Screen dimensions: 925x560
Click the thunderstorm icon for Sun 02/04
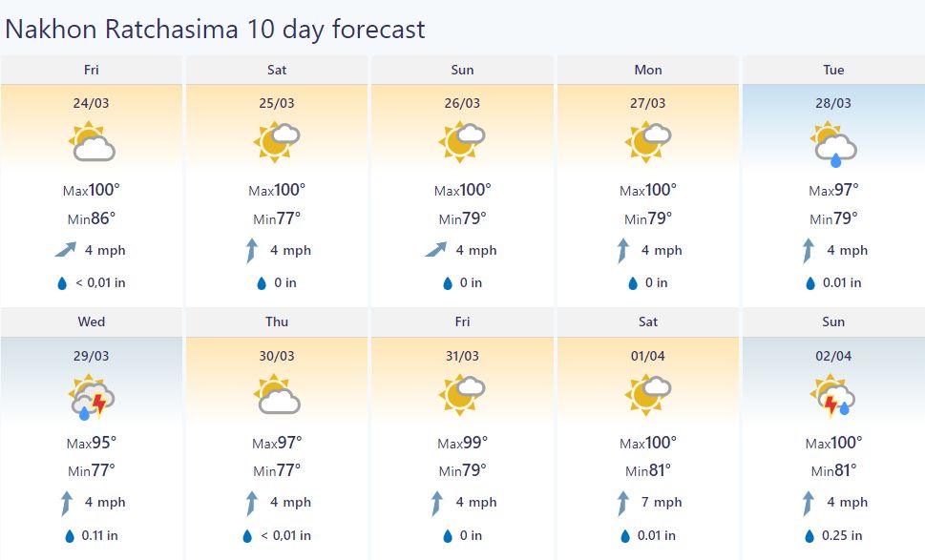(x=833, y=395)
